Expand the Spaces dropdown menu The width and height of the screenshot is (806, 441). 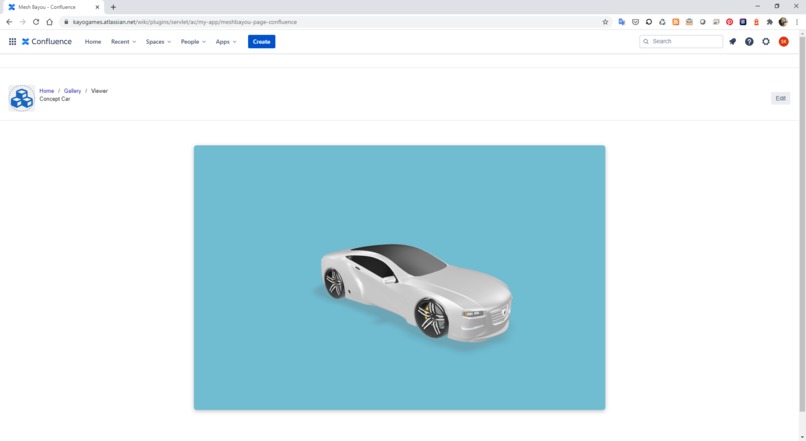158,42
